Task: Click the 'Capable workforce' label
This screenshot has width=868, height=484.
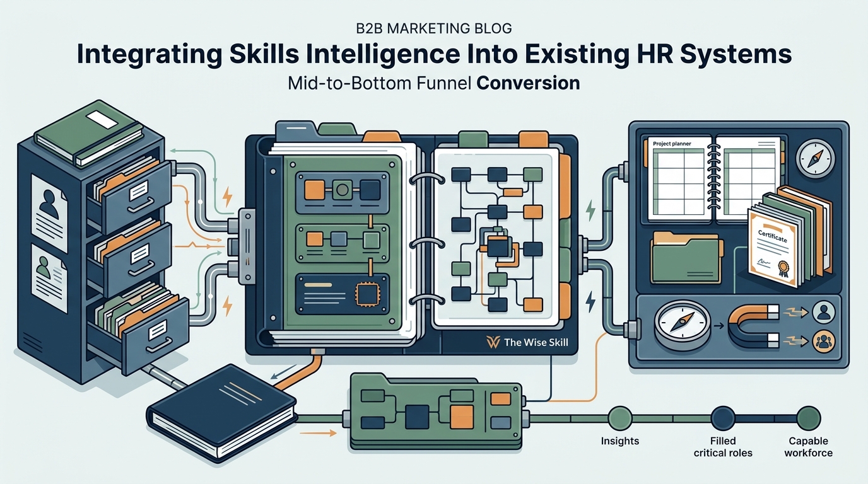Action: [x=808, y=447]
